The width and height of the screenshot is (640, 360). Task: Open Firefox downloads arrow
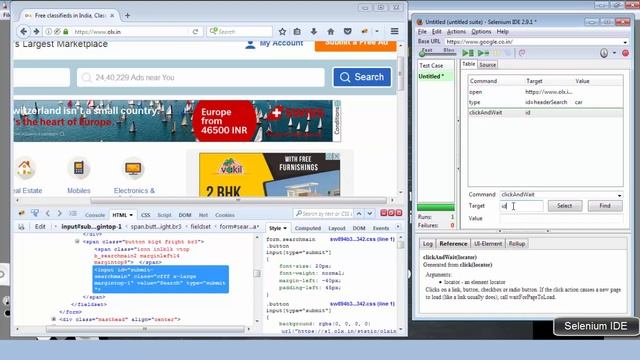point(313,31)
